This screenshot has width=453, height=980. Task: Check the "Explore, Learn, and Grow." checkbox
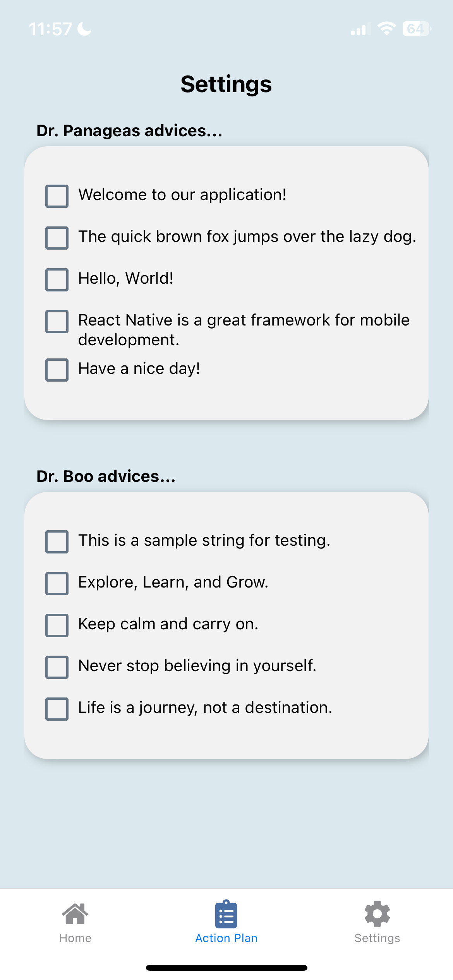point(57,584)
